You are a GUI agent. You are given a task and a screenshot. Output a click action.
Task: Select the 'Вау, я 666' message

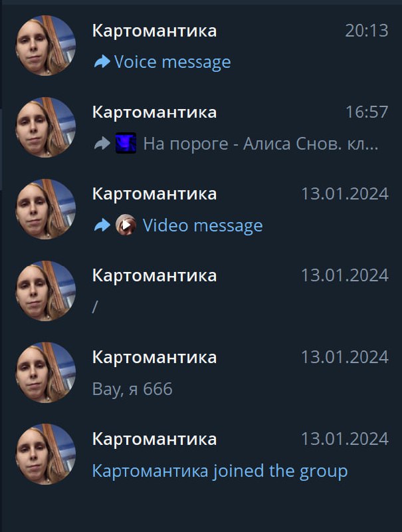pos(201,372)
